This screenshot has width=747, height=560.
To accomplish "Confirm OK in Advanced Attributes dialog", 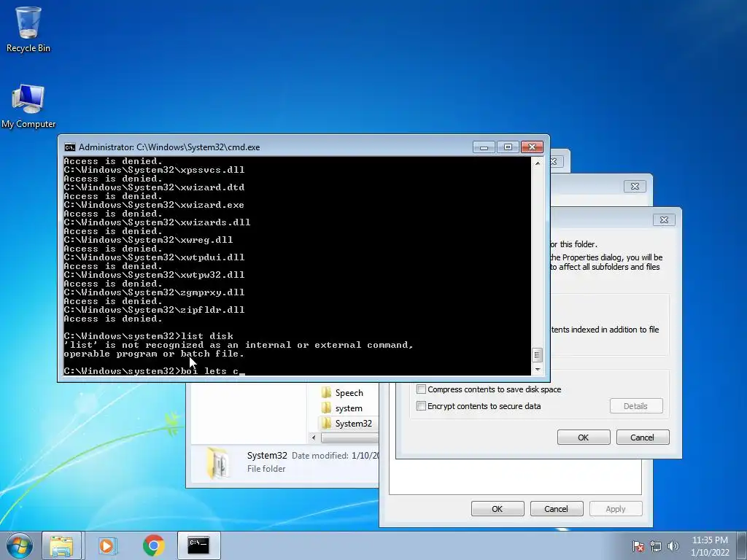I will [x=584, y=437].
